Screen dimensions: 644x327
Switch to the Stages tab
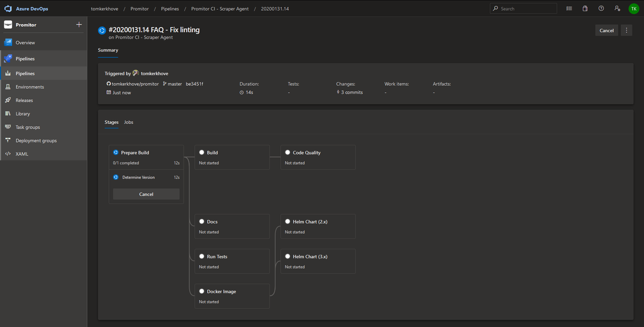click(112, 122)
